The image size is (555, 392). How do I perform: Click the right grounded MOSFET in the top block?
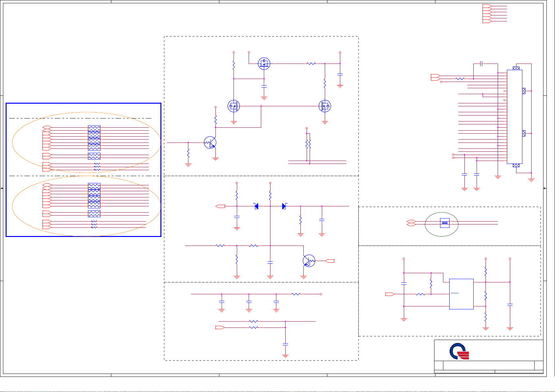pos(325,106)
